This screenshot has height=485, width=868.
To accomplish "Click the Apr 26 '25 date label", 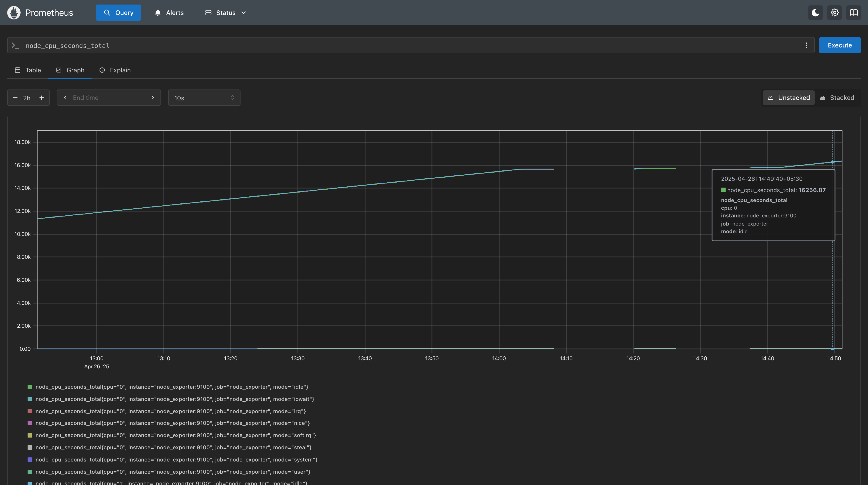I will click(97, 366).
